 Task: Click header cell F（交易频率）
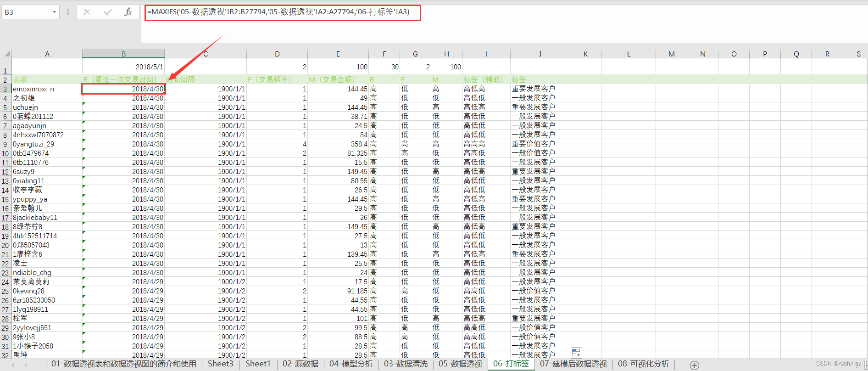pos(277,79)
